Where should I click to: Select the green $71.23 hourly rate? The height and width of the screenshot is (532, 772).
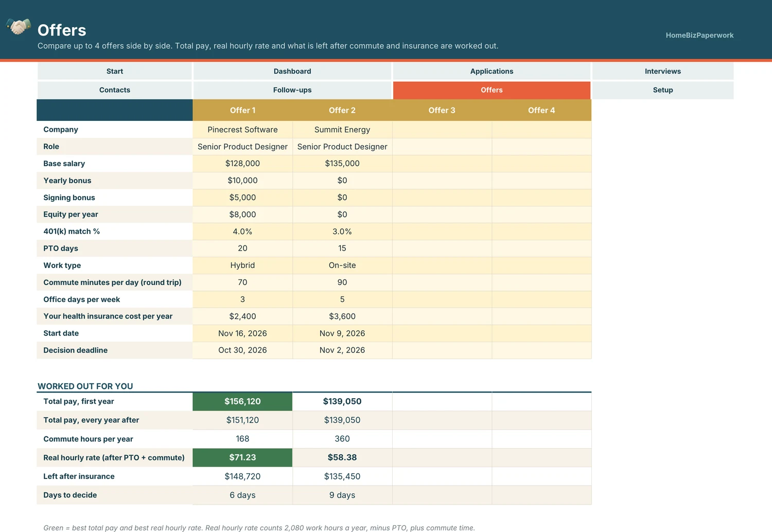pos(242,457)
